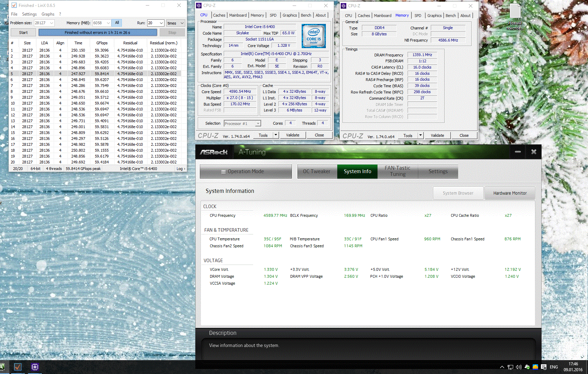Switch to LinX via its taskbar icon
This screenshot has height=374, width=588.
tap(18, 367)
